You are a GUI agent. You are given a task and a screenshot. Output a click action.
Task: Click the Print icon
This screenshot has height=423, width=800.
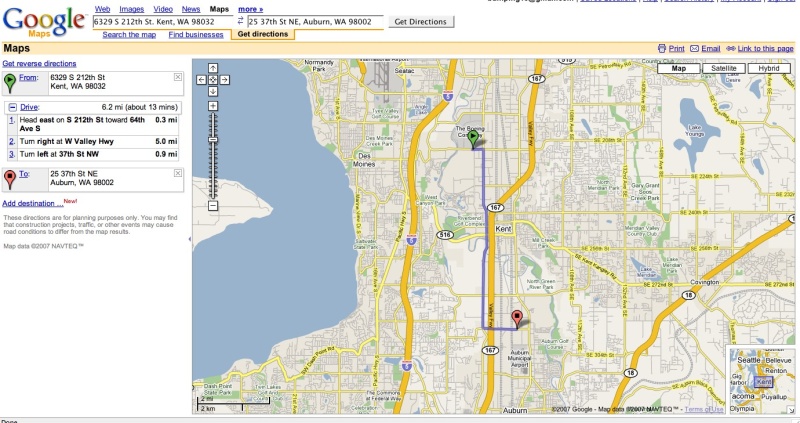point(662,48)
